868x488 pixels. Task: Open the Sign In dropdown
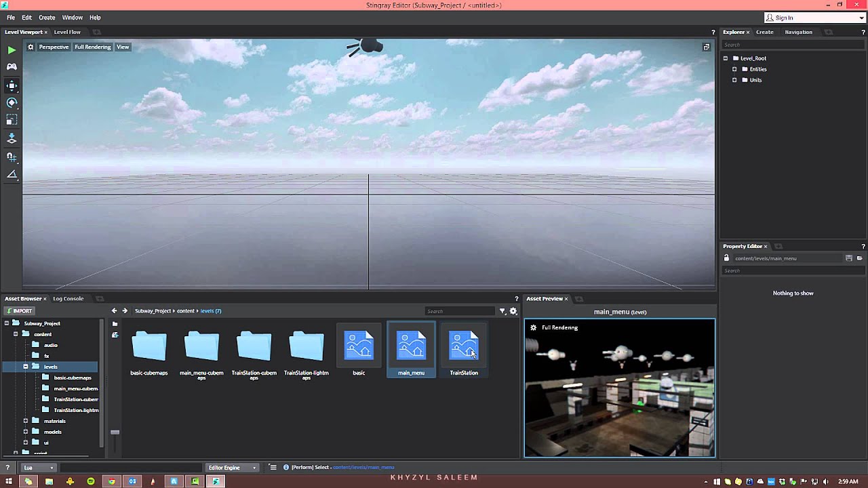[x=815, y=18]
